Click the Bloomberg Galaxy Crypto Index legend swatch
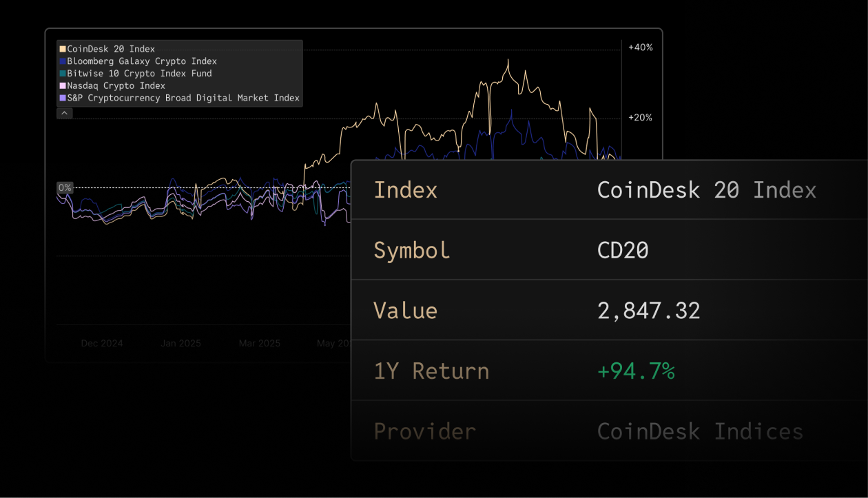The width and height of the screenshot is (868, 498). [x=63, y=61]
